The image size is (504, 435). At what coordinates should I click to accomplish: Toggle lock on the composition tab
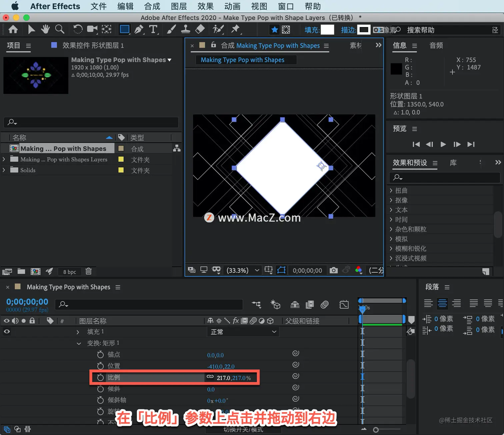click(x=213, y=45)
